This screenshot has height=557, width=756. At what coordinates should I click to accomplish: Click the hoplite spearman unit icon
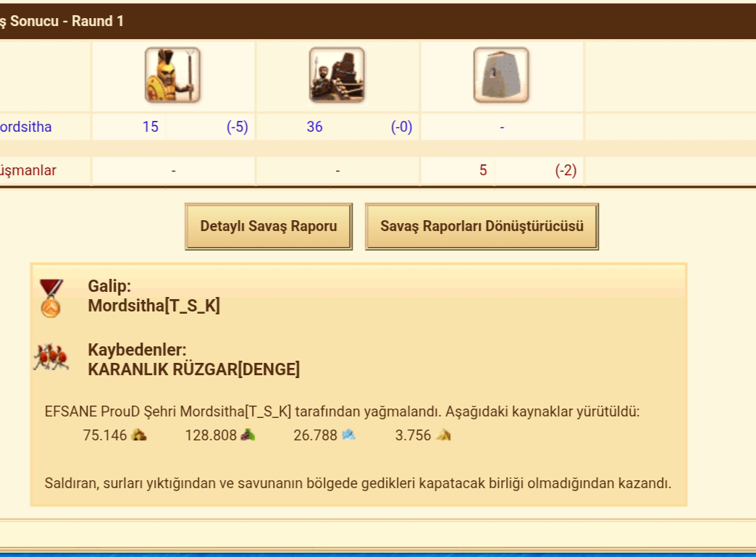click(x=172, y=75)
